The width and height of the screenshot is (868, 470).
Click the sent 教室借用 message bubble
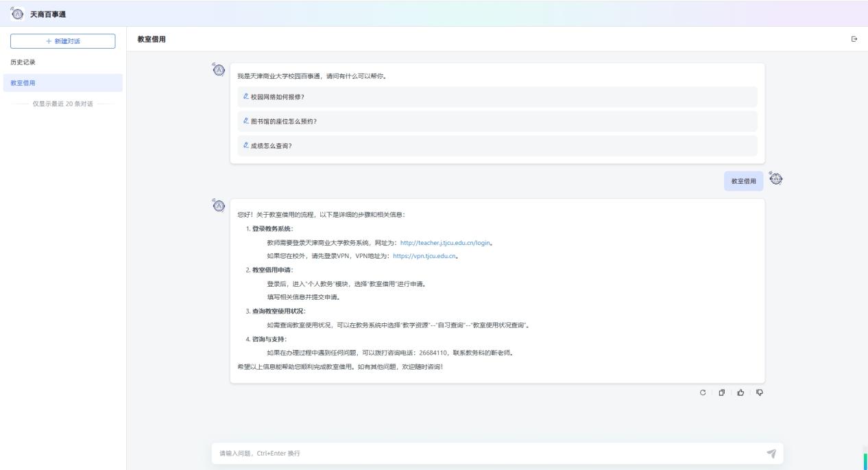[x=743, y=181]
